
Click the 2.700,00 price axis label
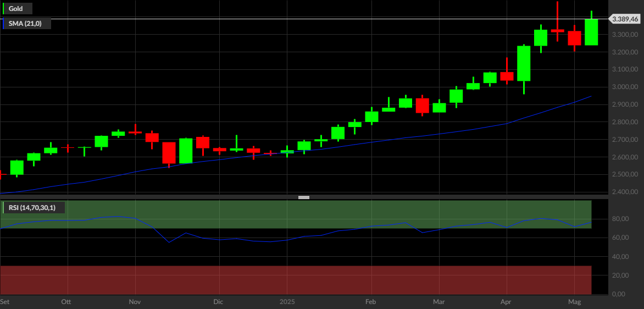tap(625, 140)
